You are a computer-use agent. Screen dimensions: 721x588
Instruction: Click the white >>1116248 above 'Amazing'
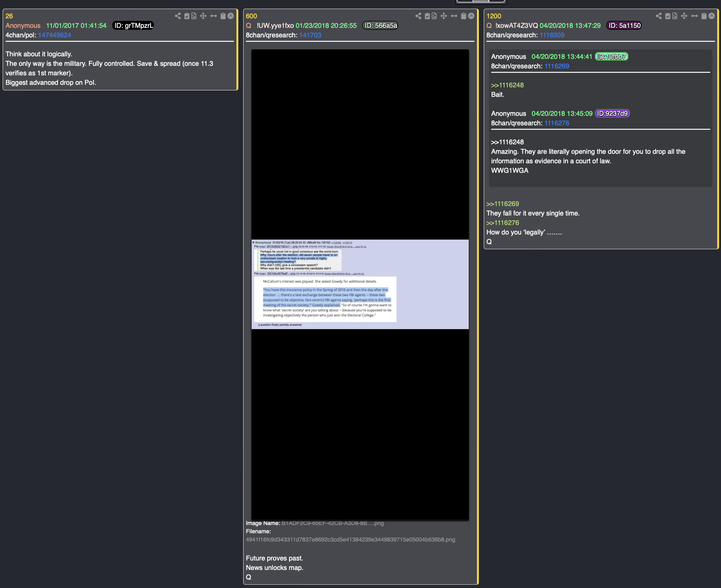[507, 142]
